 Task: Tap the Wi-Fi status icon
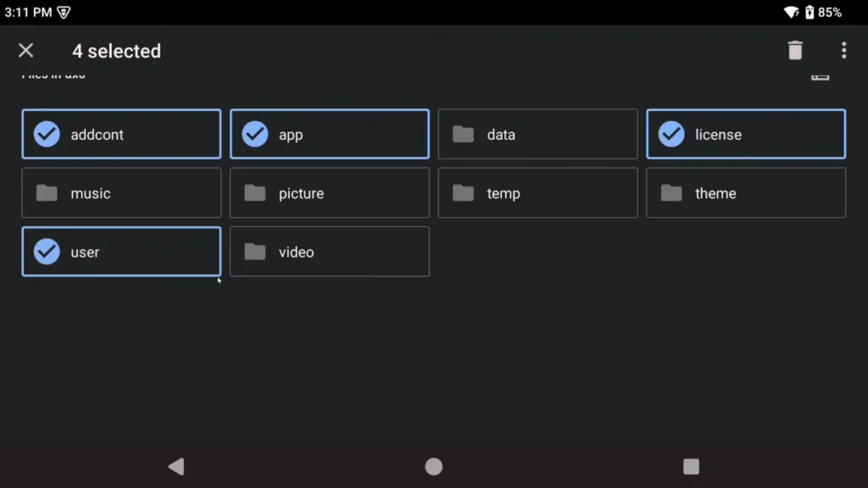coord(791,12)
